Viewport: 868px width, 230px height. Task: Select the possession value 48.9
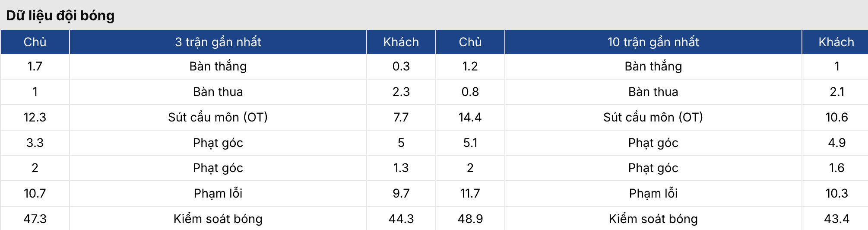[470, 219]
